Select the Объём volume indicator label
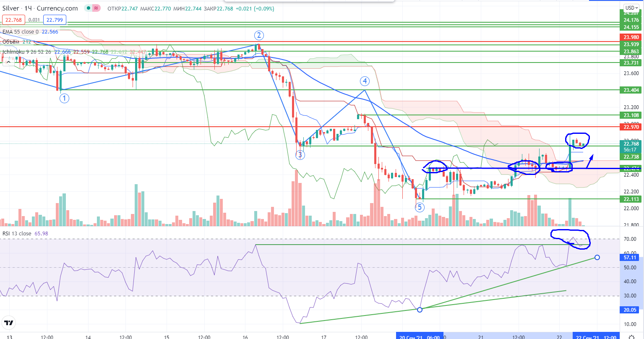Screen dimensions: 644x339 coord(11,42)
